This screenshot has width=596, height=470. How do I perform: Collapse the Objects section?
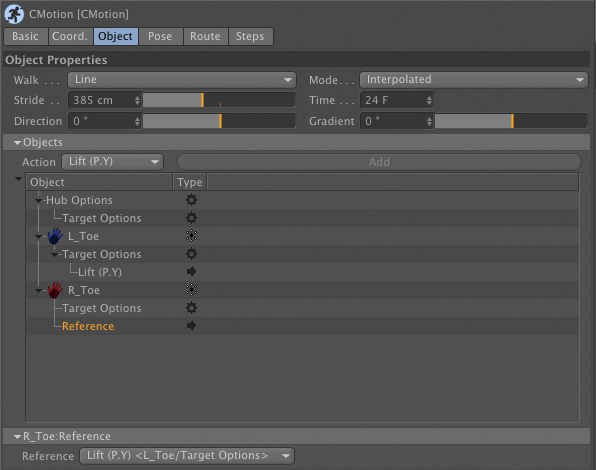pyautogui.click(x=17, y=142)
